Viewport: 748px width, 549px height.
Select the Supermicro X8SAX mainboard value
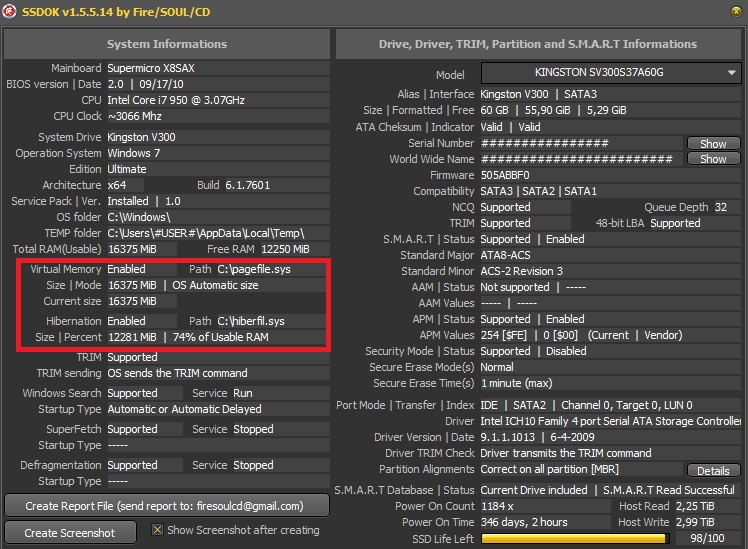click(x=151, y=68)
